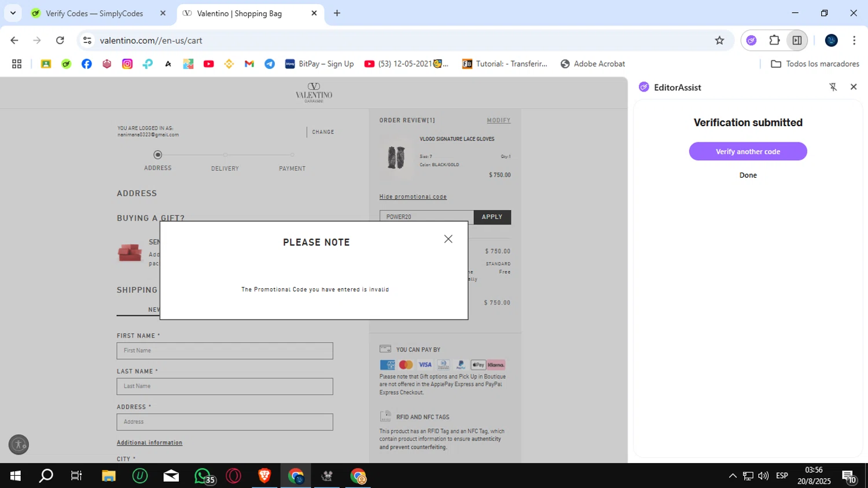
Task: Close the Verify Codes tab
Action: pyautogui.click(x=163, y=13)
